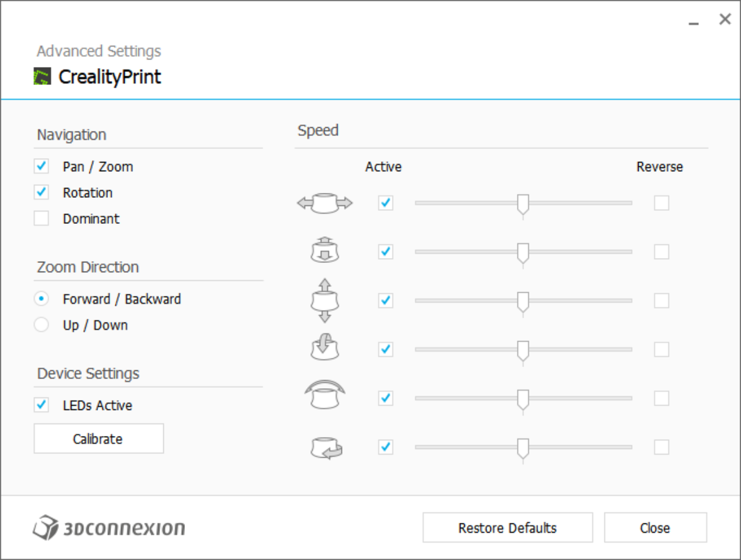This screenshot has height=560, width=741.
Task: Select Forward / Backward zoom direction
Action: [42, 299]
